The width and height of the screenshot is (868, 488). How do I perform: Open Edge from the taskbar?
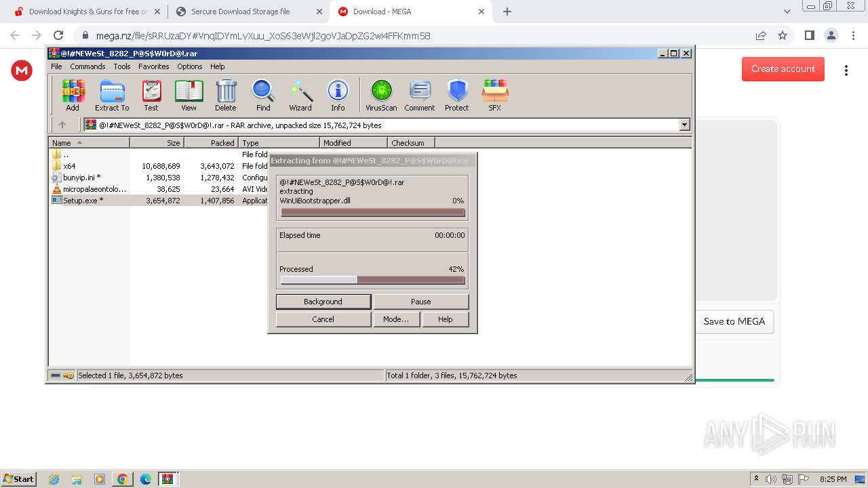pyautogui.click(x=146, y=479)
